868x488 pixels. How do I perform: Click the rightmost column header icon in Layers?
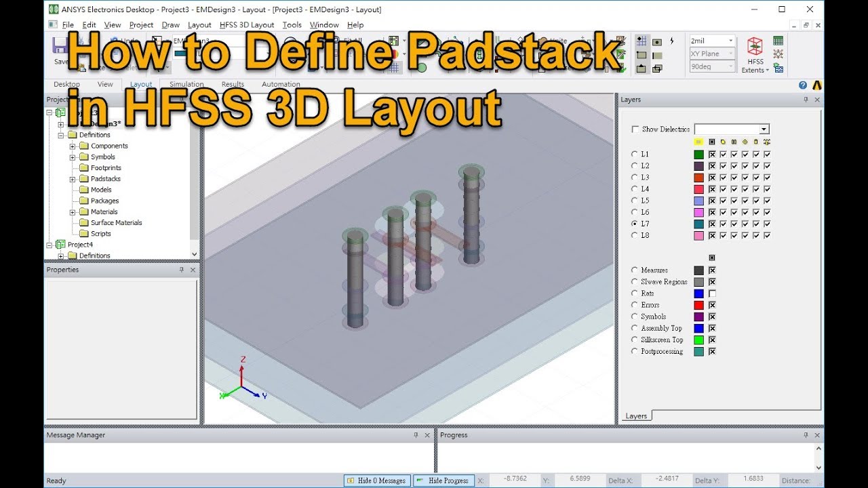(x=767, y=142)
